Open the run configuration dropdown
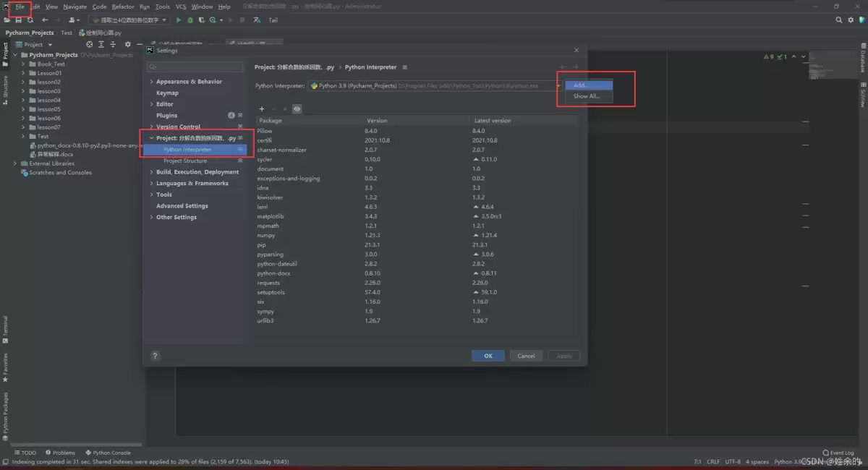 click(x=131, y=20)
